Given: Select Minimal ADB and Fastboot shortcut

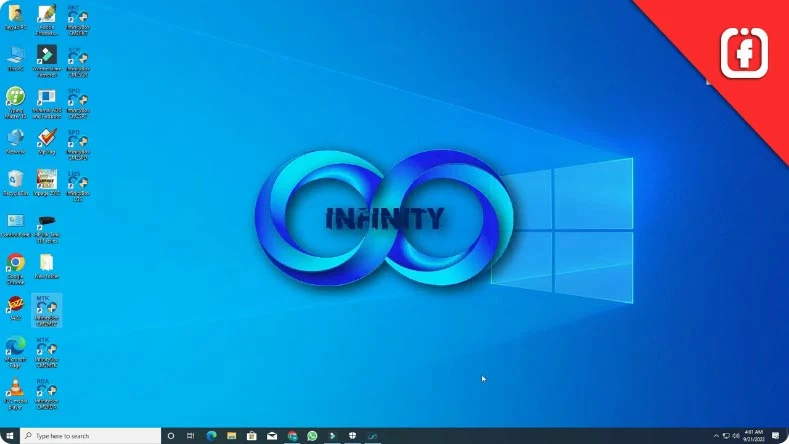Looking at the screenshot, I should point(47,103).
